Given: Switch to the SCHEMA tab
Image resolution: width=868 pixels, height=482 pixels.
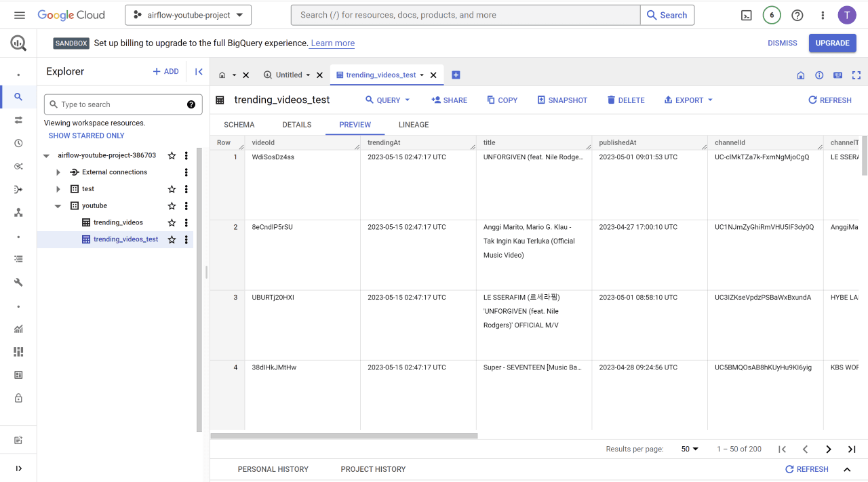Looking at the screenshot, I should coord(239,125).
